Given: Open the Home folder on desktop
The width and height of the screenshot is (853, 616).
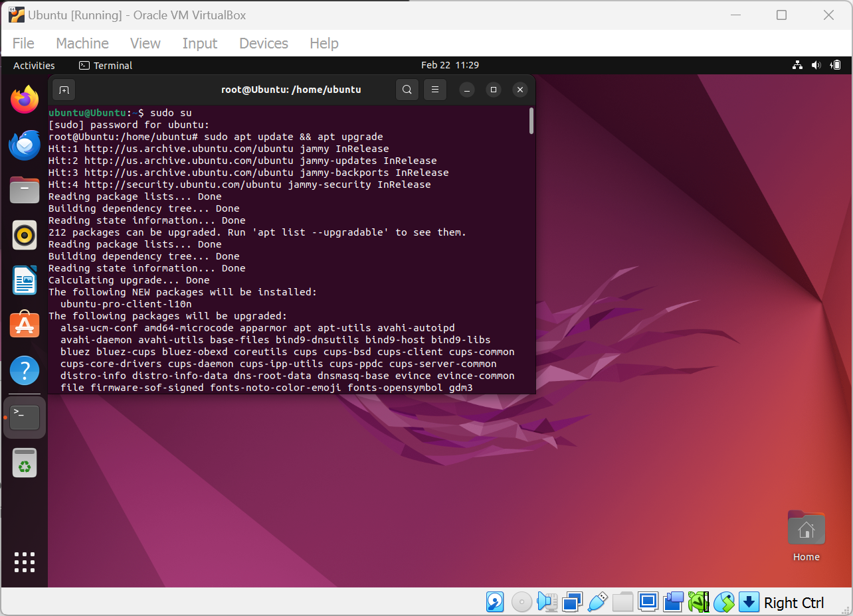Looking at the screenshot, I should (x=806, y=536).
